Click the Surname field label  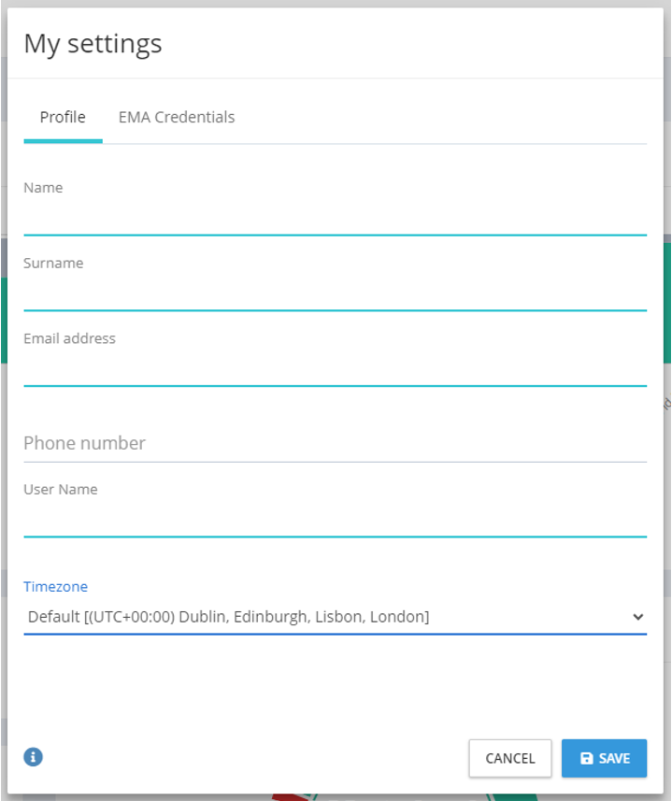53,264
